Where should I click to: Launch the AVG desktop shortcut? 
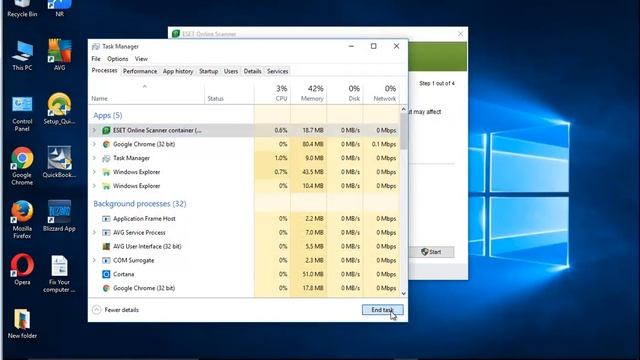pyautogui.click(x=59, y=56)
